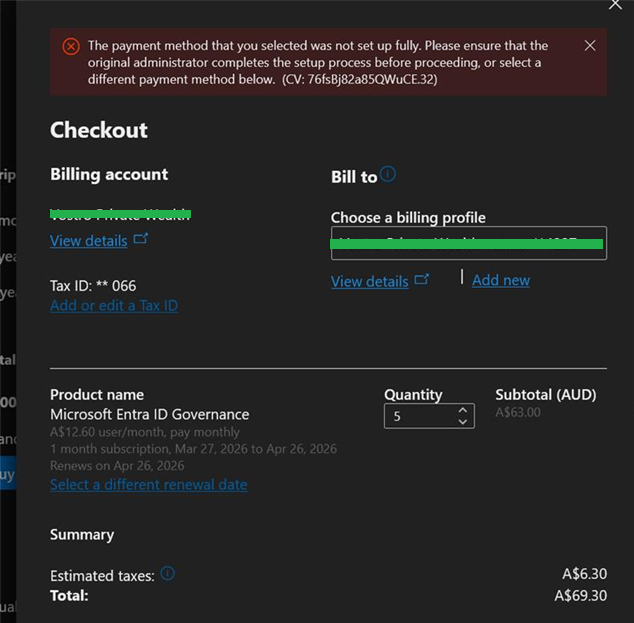Click the Microsoft Entra ID Governance product name

click(150, 414)
